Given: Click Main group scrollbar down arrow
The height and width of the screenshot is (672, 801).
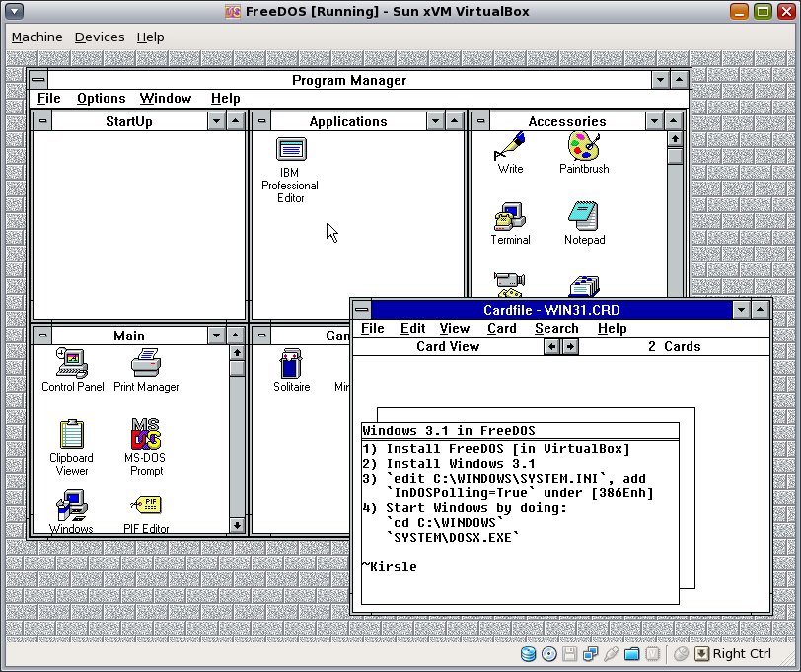Looking at the screenshot, I should coord(237,525).
